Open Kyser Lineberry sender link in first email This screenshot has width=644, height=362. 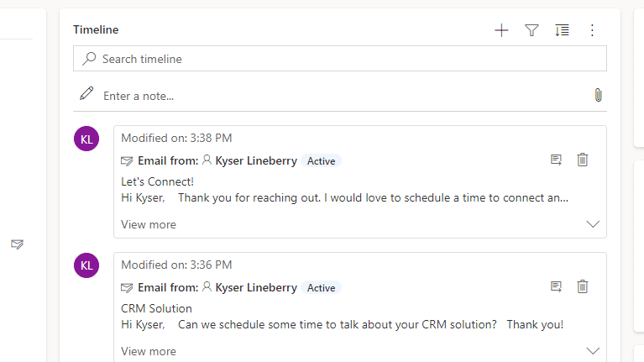(x=255, y=160)
